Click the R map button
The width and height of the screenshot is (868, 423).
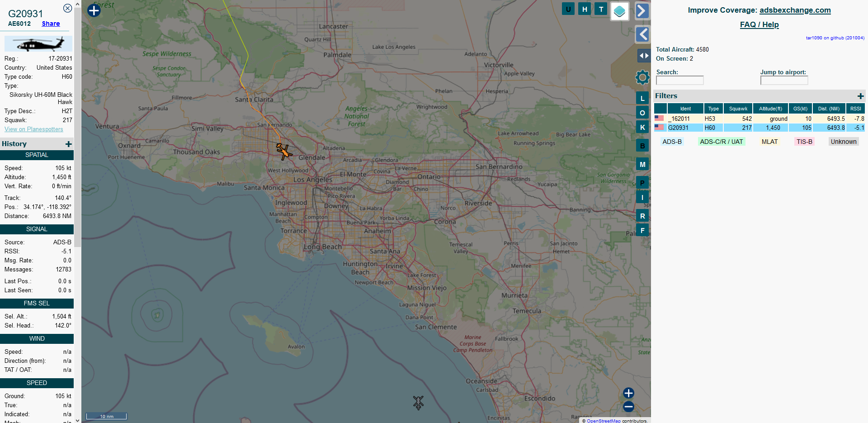pos(642,216)
